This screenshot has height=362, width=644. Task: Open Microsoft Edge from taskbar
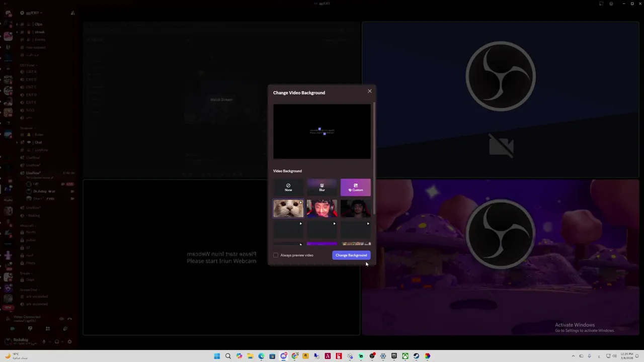[261, 356]
